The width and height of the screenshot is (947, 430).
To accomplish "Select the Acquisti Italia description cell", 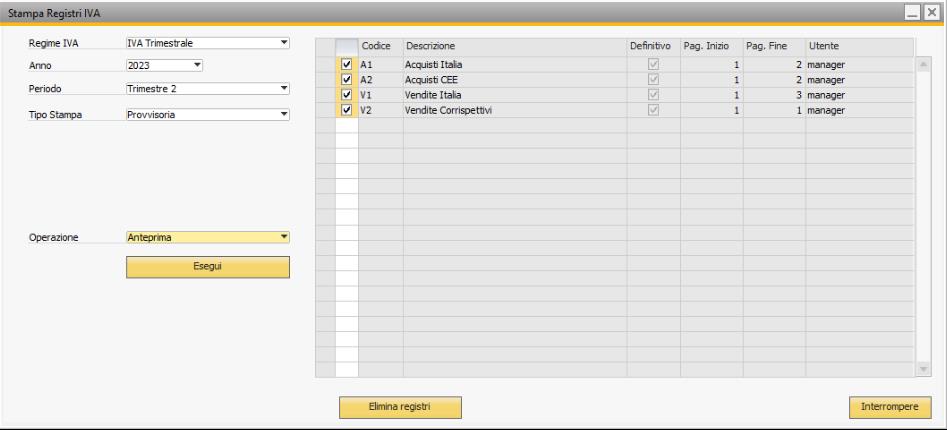I will tap(515, 64).
